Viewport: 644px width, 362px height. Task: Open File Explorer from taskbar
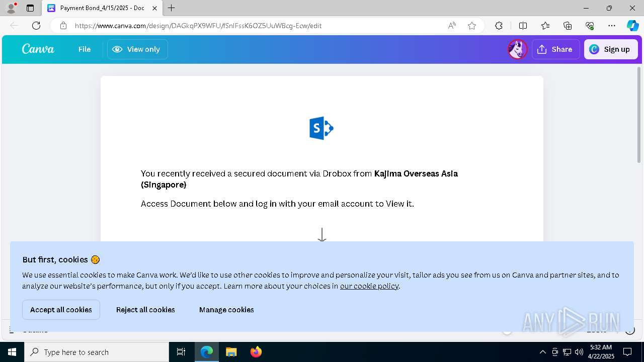(231, 352)
